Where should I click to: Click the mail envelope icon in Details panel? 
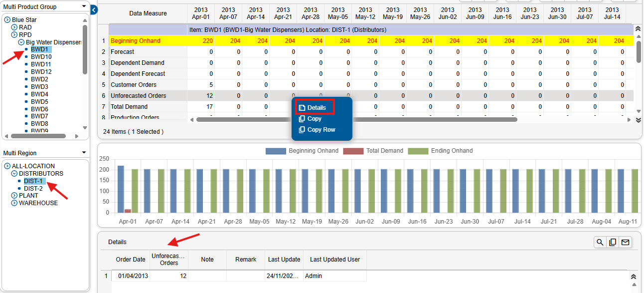tap(625, 242)
